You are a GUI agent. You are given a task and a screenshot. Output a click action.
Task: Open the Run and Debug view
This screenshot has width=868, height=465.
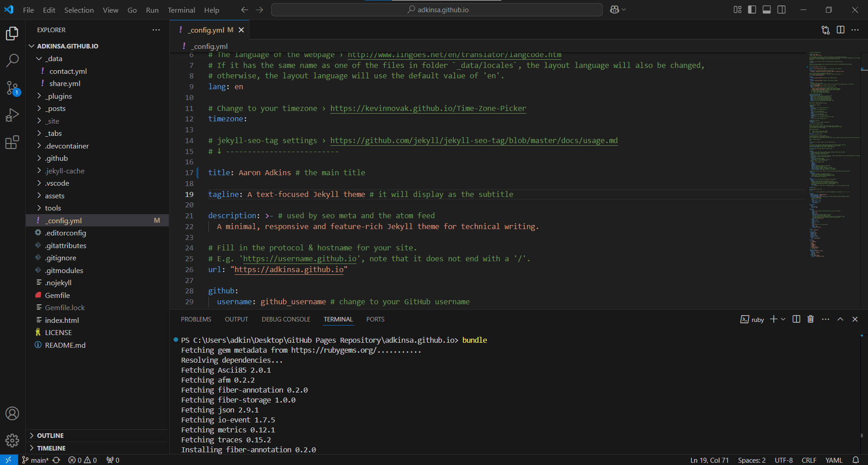coord(12,115)
